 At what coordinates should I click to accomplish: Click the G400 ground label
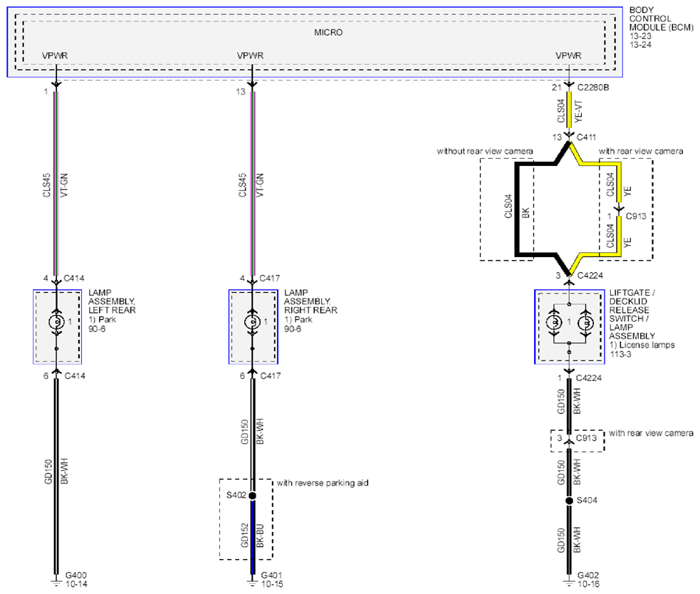point(76,575)
